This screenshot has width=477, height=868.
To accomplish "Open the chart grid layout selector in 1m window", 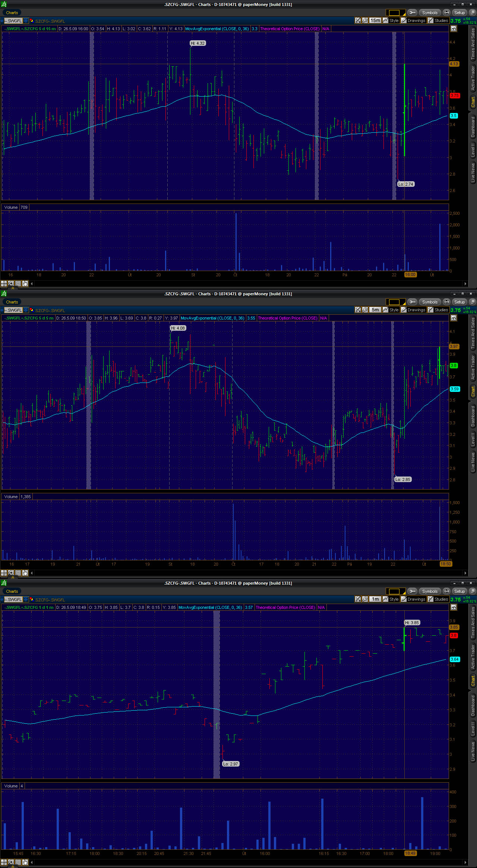I will (395, 591).
